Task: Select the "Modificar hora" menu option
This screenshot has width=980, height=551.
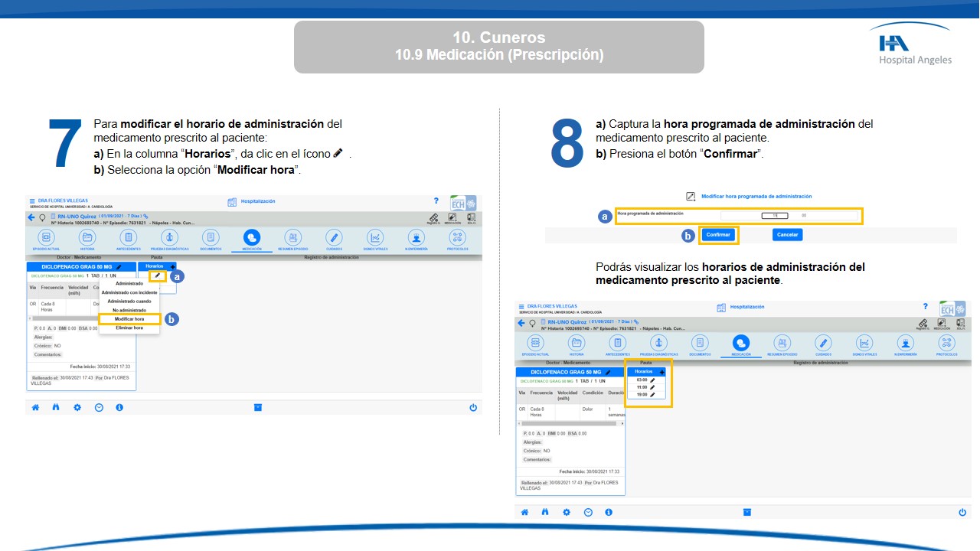Action: pos(129,319)
